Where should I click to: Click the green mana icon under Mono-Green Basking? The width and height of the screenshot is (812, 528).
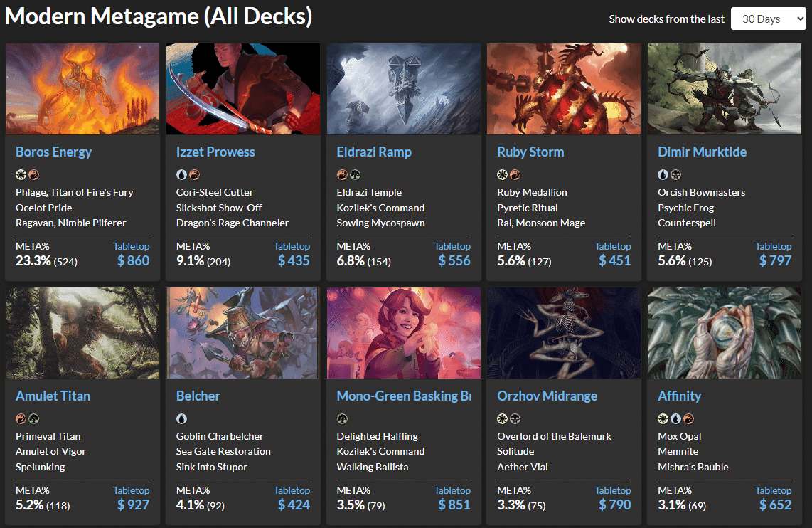click(x=342, y=418)
